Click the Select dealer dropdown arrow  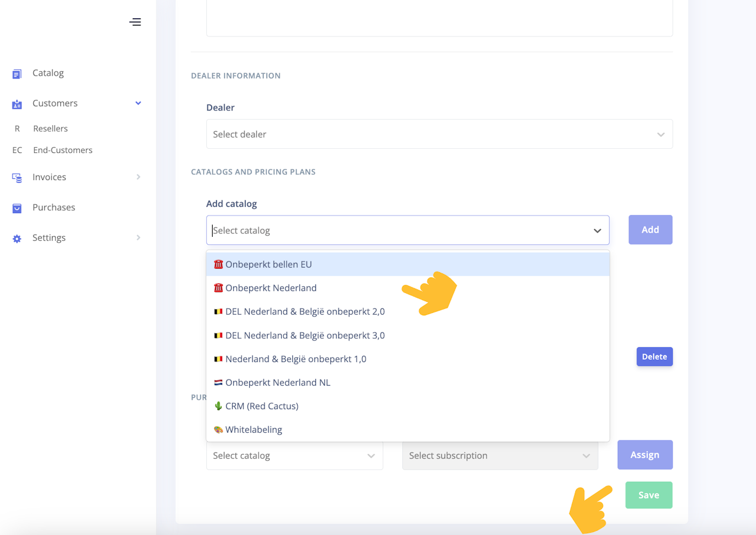[x=661, y=135]
